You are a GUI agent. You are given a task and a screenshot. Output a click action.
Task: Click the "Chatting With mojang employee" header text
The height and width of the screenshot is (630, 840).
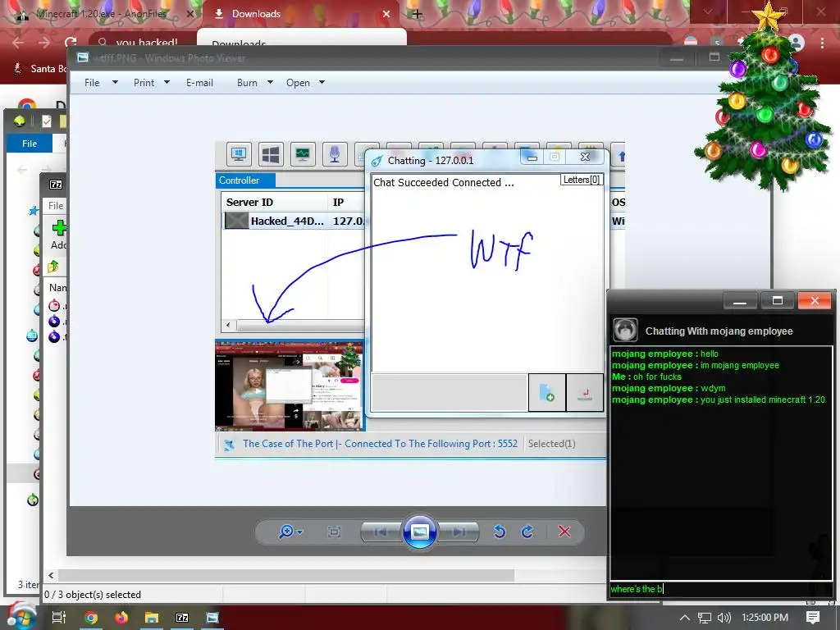[x=719, y=331]
